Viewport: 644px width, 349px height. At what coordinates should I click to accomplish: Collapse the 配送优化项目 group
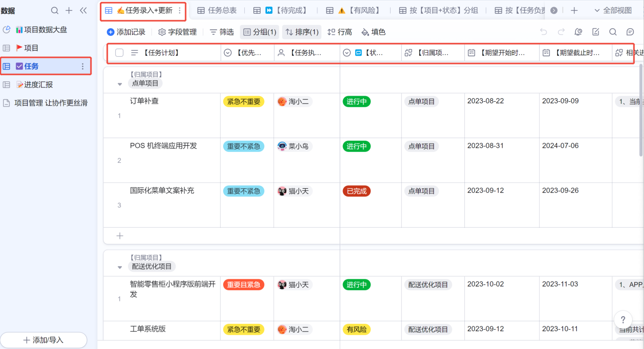click(120, 267)
